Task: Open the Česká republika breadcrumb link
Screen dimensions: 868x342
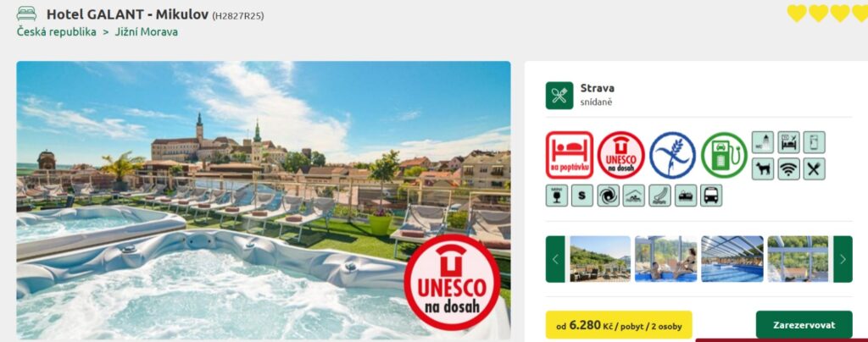Action: click(57, 32)
